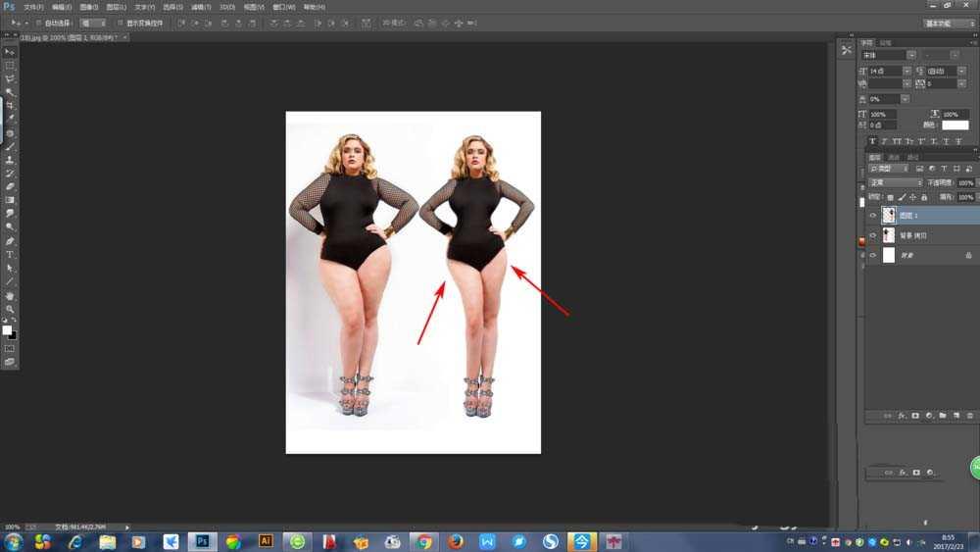The image size is (980, 552).
Task: Select the Crop tool
Action: pyautogui.click(x=10, y=105)
